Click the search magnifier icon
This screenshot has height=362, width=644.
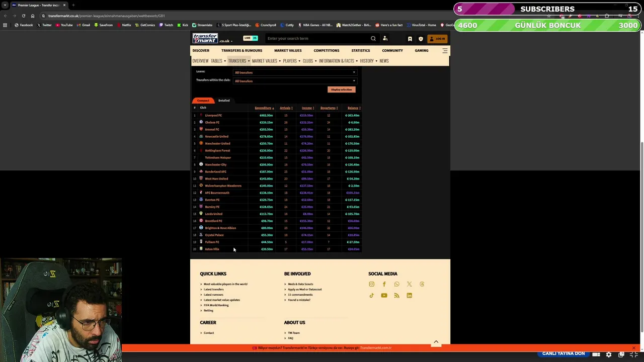pyautogui.click(x=373, y=39)
